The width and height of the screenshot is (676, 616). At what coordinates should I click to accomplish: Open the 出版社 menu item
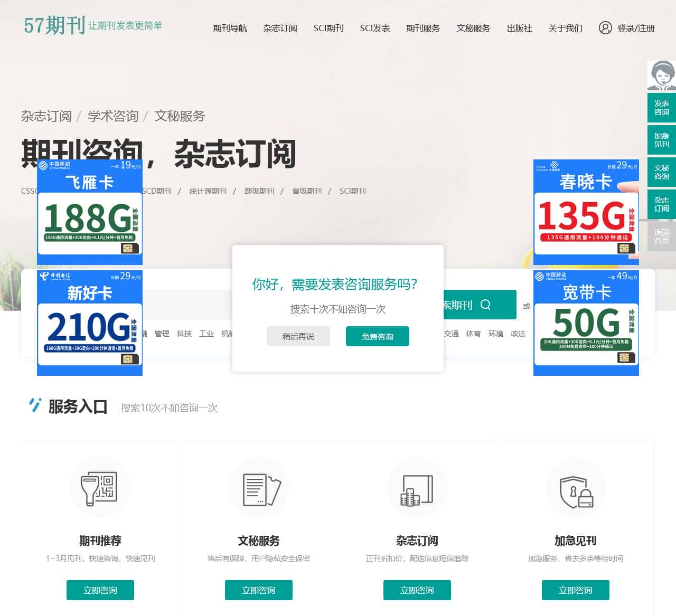pyautogui.click(x=520, y=28)
